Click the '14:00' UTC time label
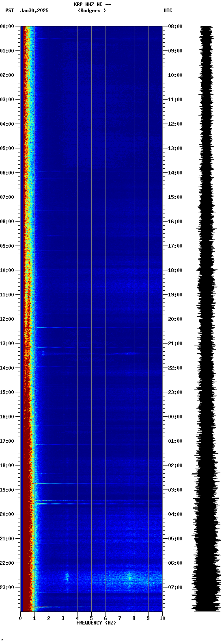This screenshot has width=224, height=644. [x=175, y=173]
